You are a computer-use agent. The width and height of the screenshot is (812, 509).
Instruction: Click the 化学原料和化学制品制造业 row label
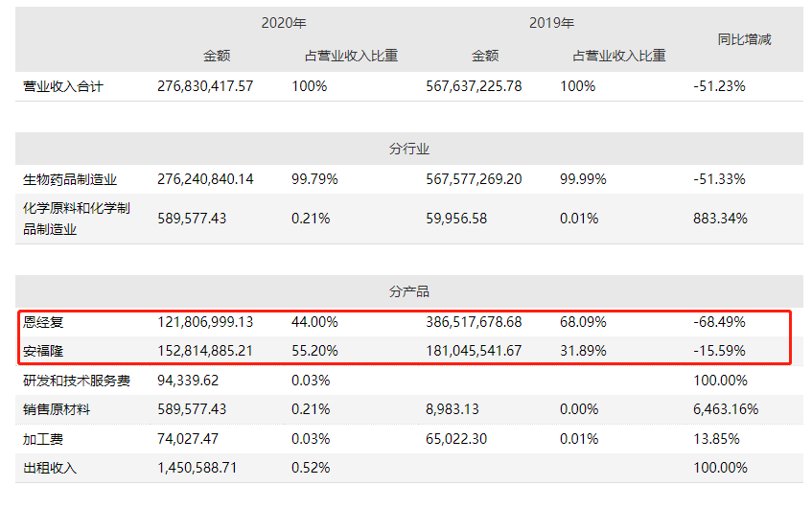[x=77, y=219]
